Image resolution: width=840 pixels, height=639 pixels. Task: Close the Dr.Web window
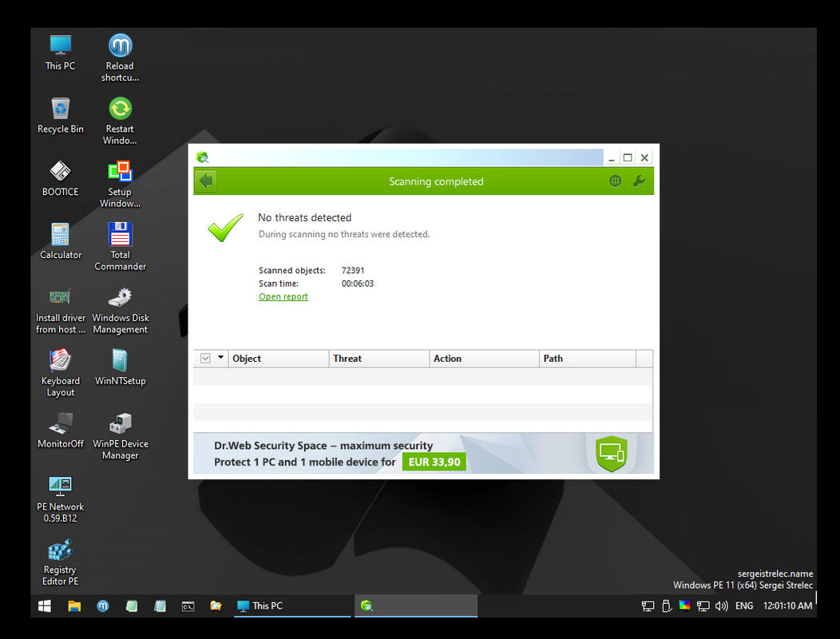tap(644, 157)
